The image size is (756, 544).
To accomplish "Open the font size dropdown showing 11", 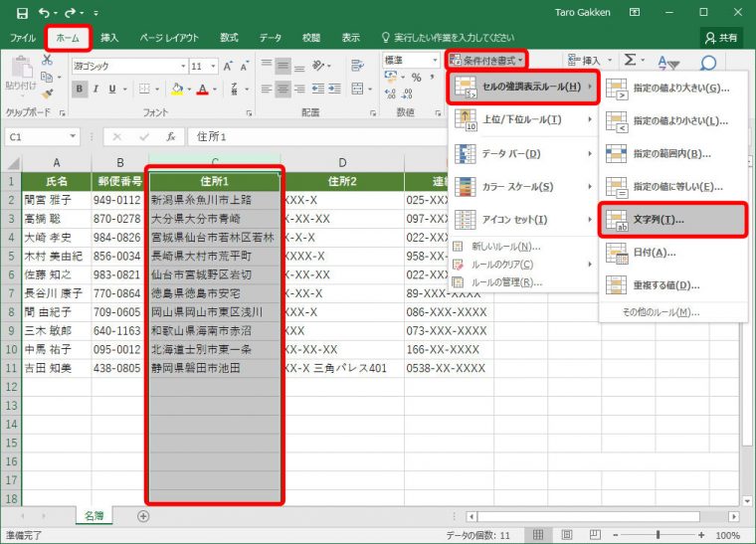I will [214, 66].
